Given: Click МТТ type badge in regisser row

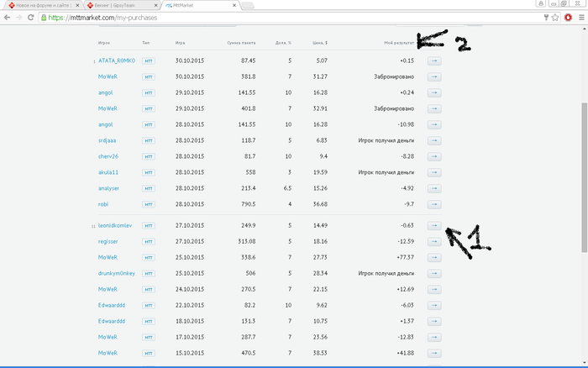Looking at the screenshot, I should click(x=149, y=242).
